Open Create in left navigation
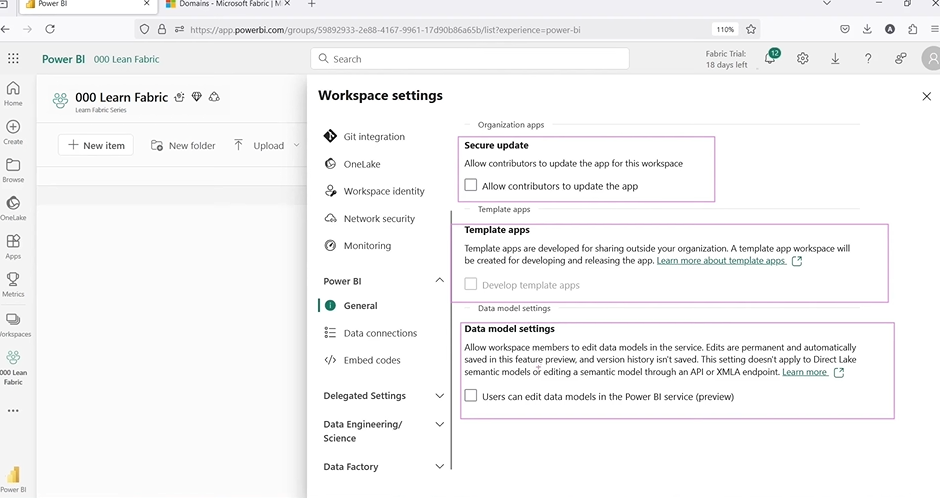The image size is (940, 498). pos(13,132)
